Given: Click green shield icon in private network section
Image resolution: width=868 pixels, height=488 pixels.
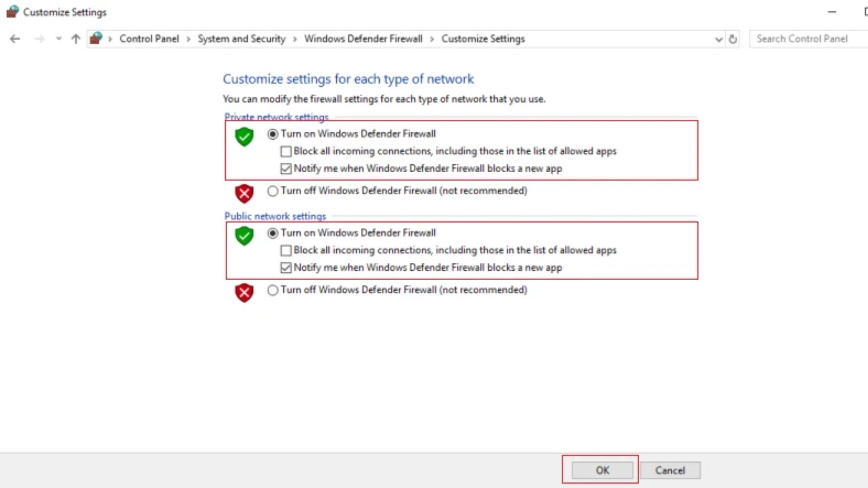Looking at the screenshot, I should tap(244, 136).
